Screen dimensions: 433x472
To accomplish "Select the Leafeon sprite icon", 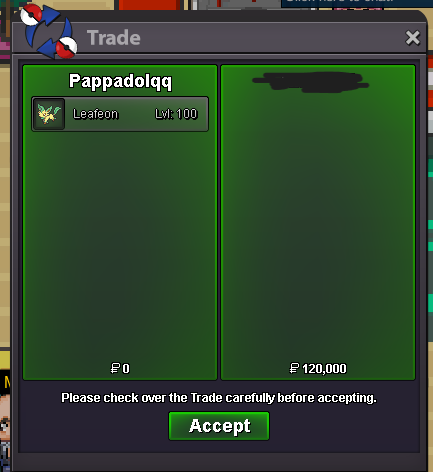I will (49, 114).
